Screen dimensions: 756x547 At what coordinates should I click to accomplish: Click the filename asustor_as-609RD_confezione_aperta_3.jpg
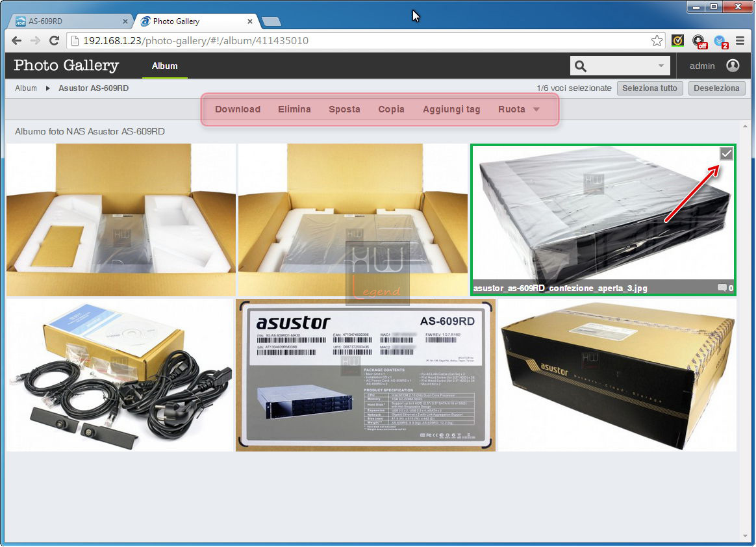tap(561, 288)
